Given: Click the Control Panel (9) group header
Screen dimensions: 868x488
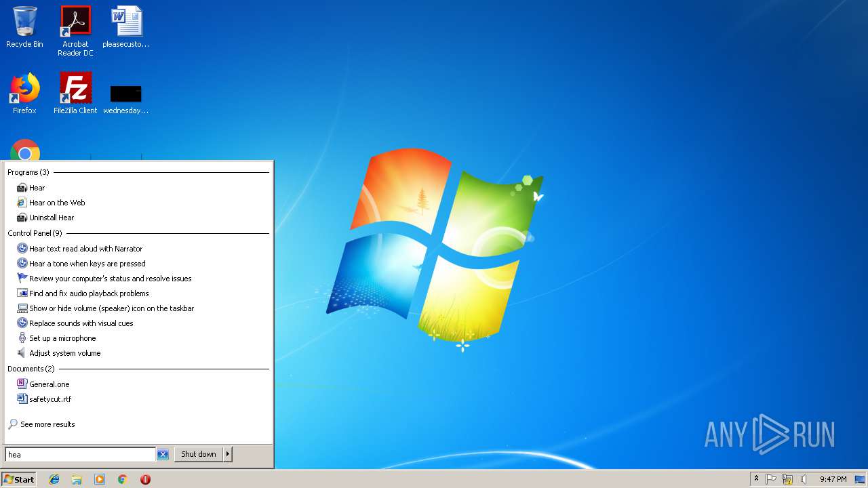Looking at the screenshot, I should coord(35,233).
